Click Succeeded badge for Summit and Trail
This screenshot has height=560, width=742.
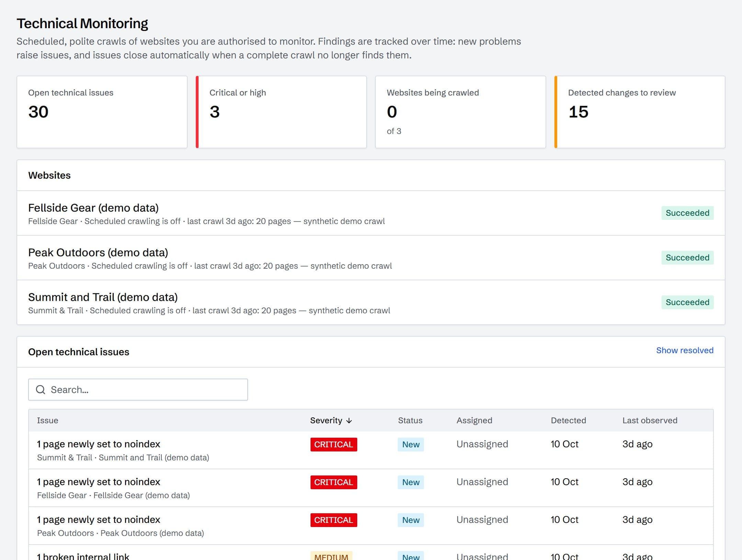[687, 302]
